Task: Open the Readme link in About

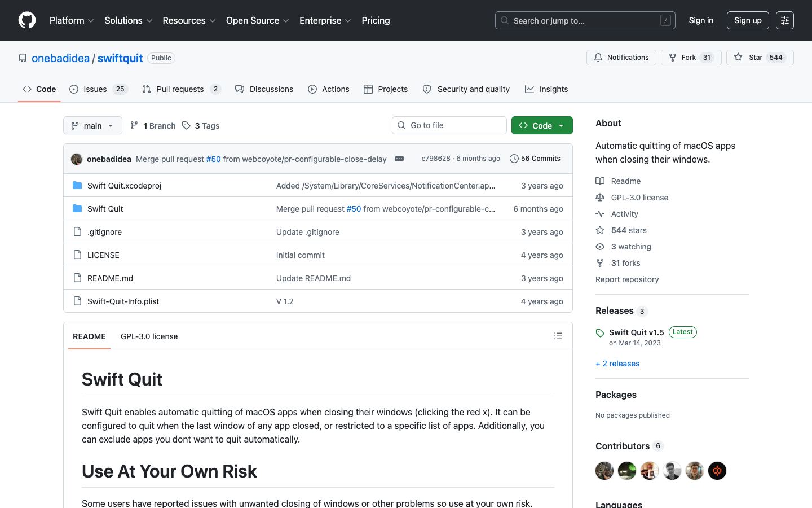Action: point(618,181)
